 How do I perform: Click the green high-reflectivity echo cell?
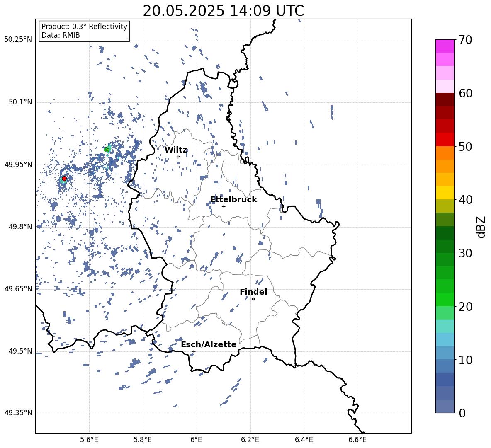pyautogui.click(x=107, y=149)
